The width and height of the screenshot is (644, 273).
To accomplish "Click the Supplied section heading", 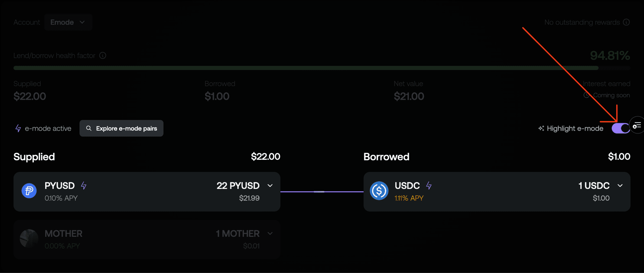I will [x=34, y=157].
